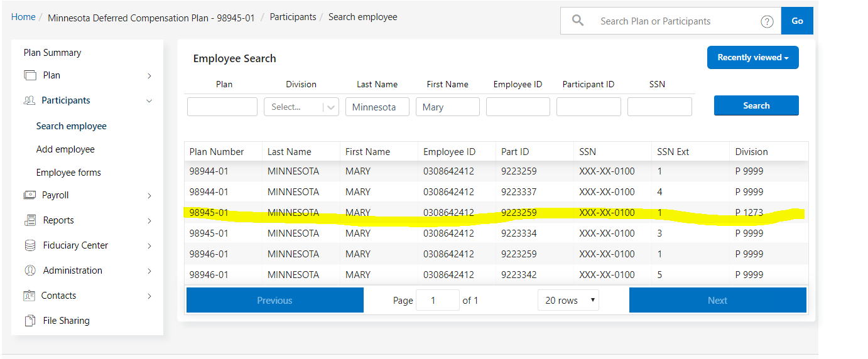Click the Participants breadcrumb link
This screenshot has height=359, width=868.
click(293, 17)
